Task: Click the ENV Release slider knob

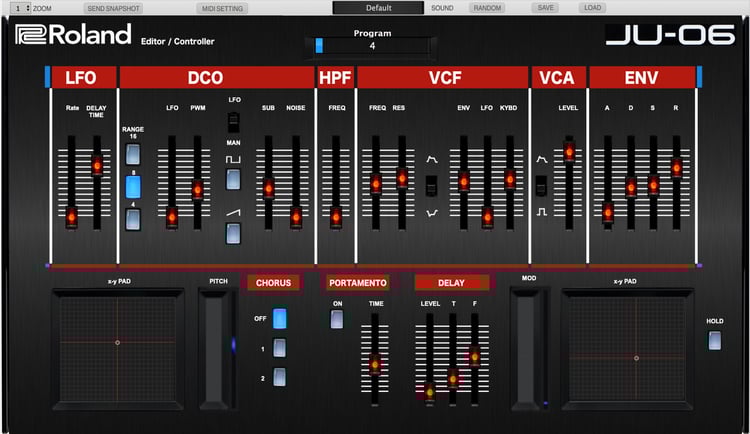Action: [676, 168]
